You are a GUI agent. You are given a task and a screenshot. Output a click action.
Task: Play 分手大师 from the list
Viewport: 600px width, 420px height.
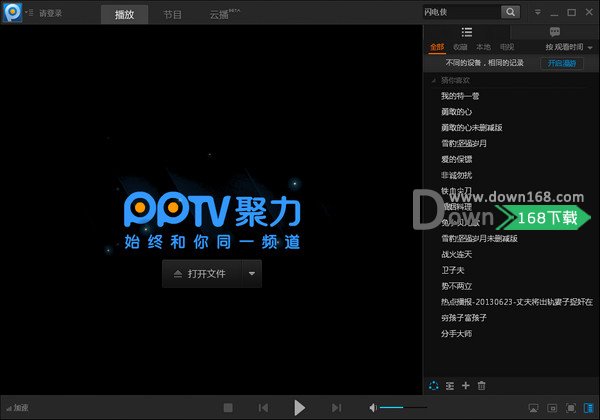pyautogui.click(x=457, y=334)
